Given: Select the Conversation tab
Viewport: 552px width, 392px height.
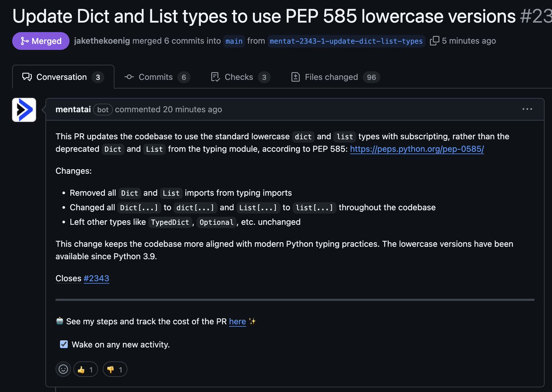Looking at the screenshot, I should (63, 77).
